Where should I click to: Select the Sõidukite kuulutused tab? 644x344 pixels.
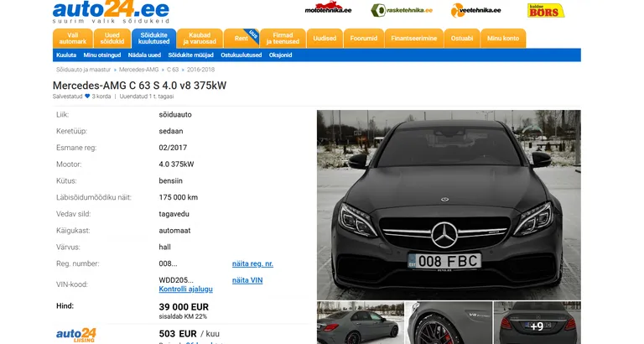tap(153, 39)
